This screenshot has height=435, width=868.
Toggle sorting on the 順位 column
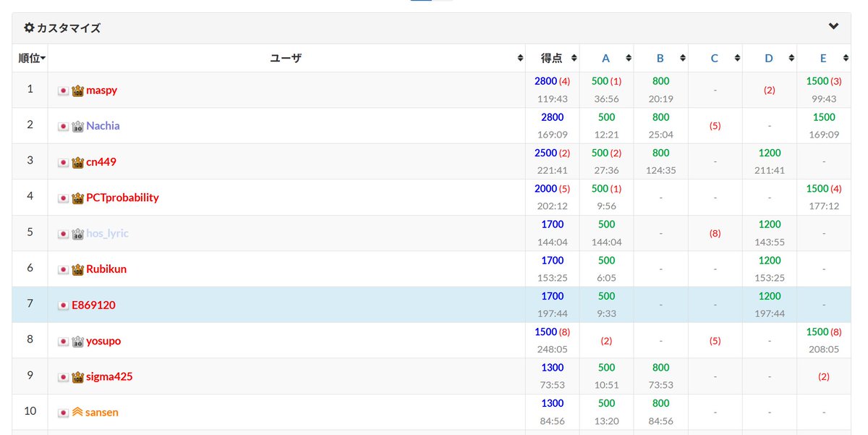coord(30,58)
